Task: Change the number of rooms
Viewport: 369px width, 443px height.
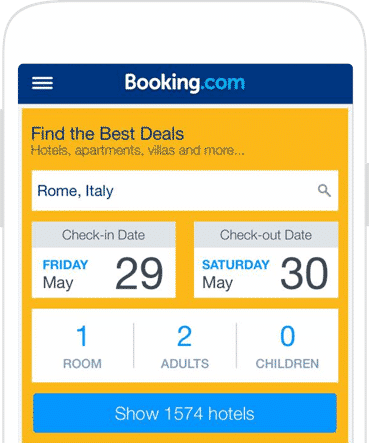Action: click(82, 346)
